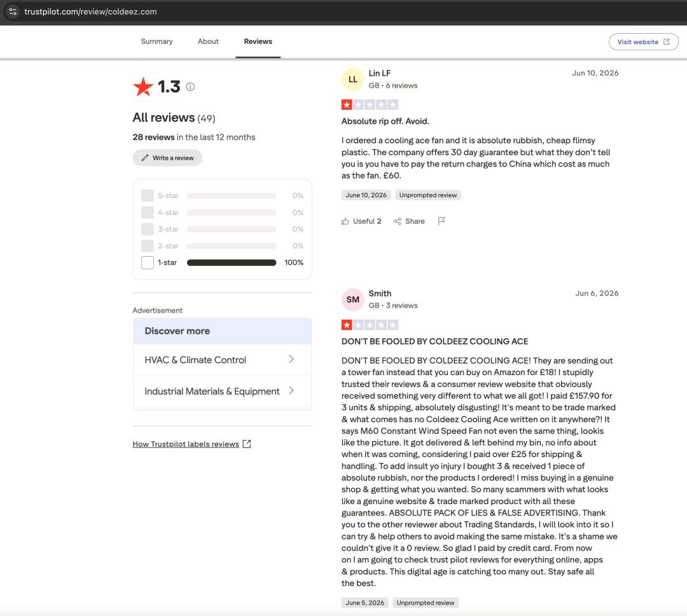Click the 5-star rating progress bar

[x=232, y=196]
